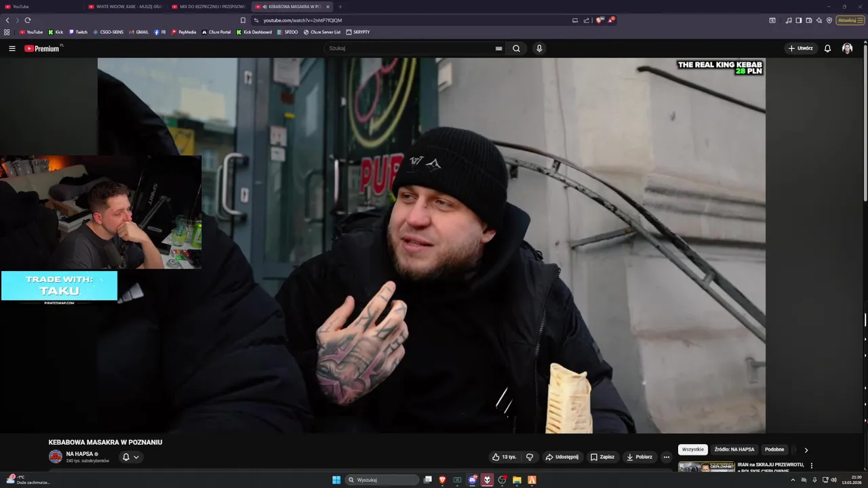Viewport: 868px width, 488px height.
Task: Open Brave Rewards triangle icon
Action: click(611, 20)
